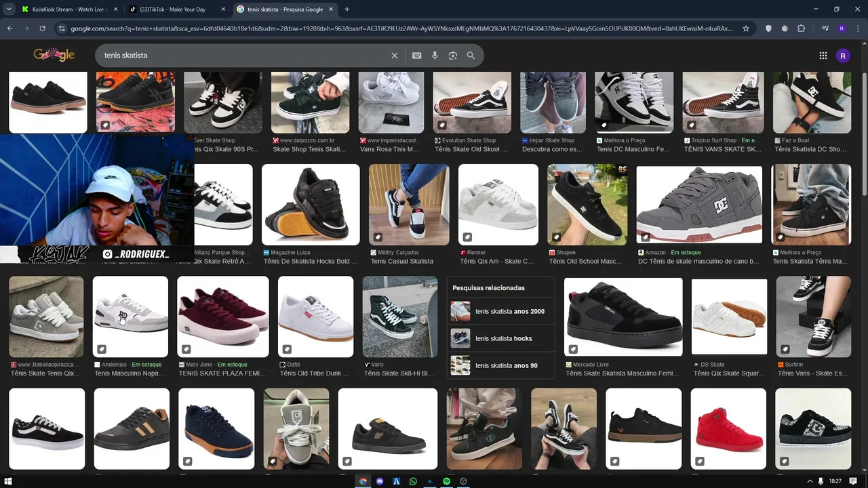
Task: Open Spotify from the taskbar
Action: (x=447, y=481)
